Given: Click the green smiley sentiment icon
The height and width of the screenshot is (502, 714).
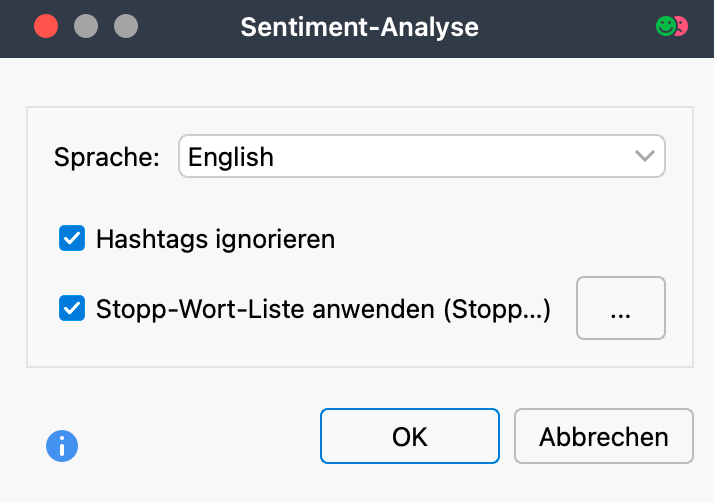Looking at the screenshot, I should [x=665, y=26].
